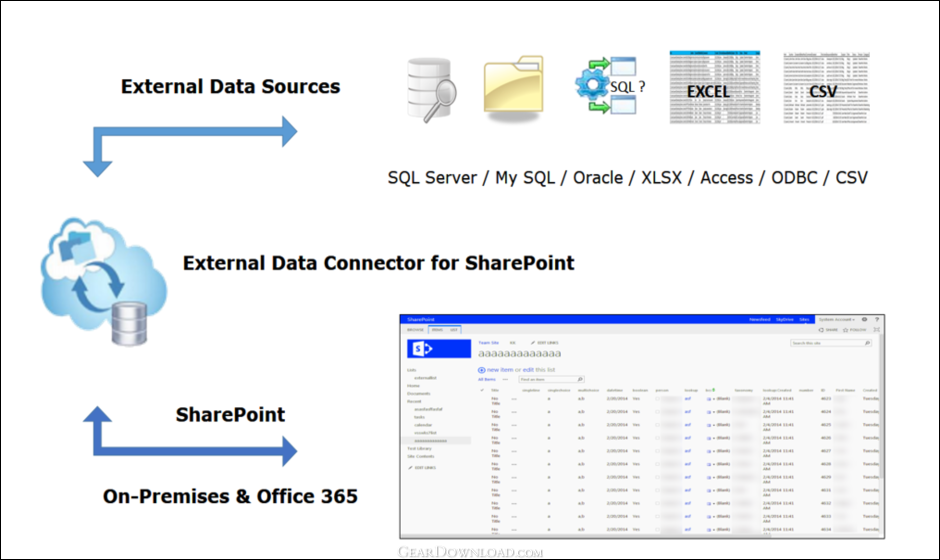Viewport: 940px width, 560px height.
Task: Click the SHARE button
Action: pyautogui.click(x=828, y=330)
